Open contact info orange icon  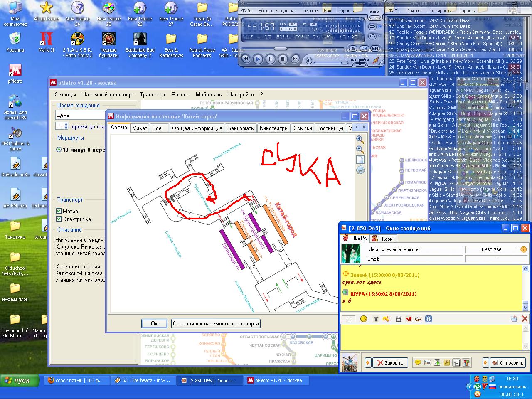coord(524,250)
